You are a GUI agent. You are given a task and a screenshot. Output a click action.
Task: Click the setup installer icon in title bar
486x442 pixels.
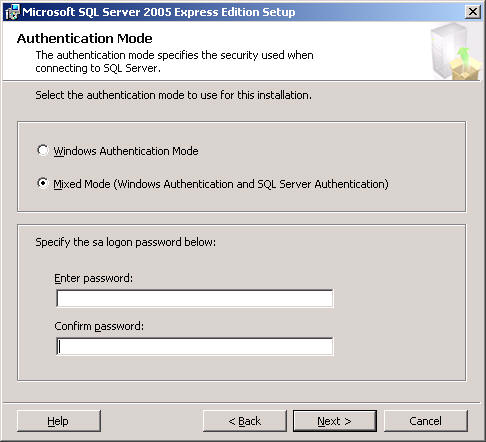pos(12,12)
